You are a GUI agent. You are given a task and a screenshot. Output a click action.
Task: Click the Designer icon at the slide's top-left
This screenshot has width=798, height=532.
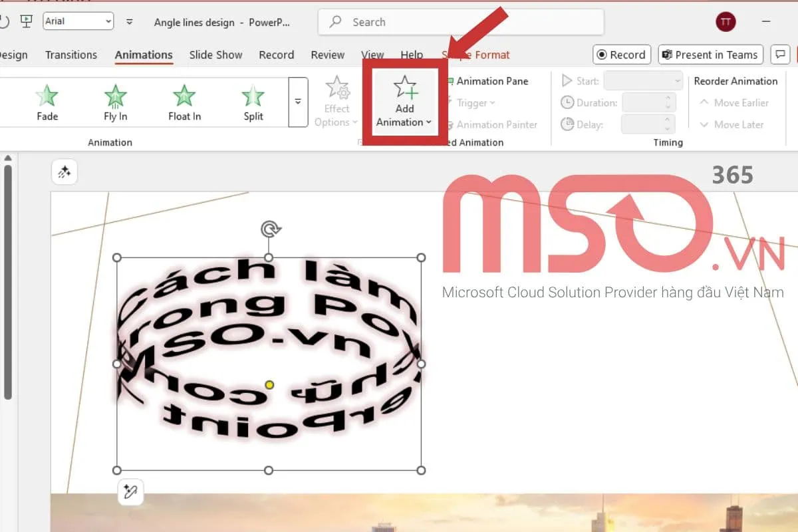(x=65, y=173)
